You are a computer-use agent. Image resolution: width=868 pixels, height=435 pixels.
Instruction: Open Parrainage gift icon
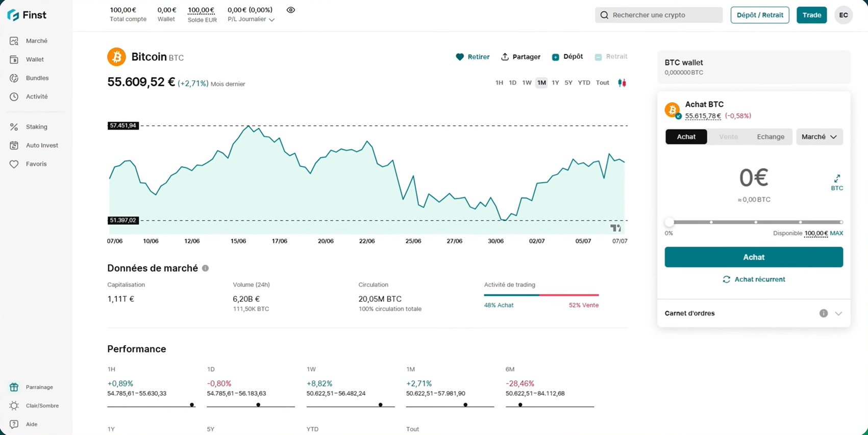pyautogui.click(x=14, y=387)
